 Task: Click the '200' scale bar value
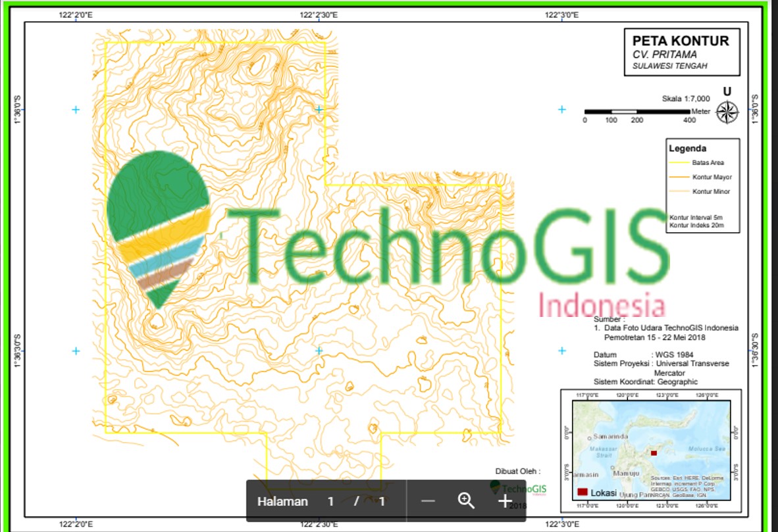click(x=637, y=120)
